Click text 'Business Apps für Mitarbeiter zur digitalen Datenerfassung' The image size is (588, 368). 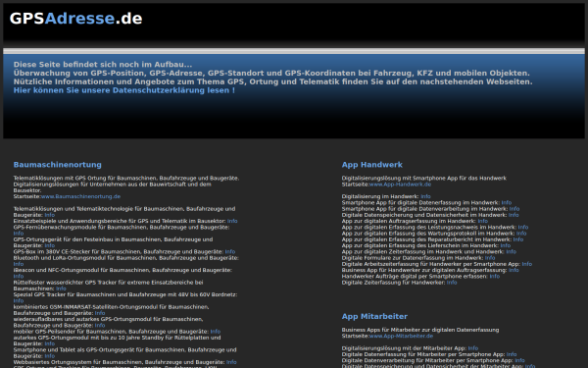pos(420,330)
